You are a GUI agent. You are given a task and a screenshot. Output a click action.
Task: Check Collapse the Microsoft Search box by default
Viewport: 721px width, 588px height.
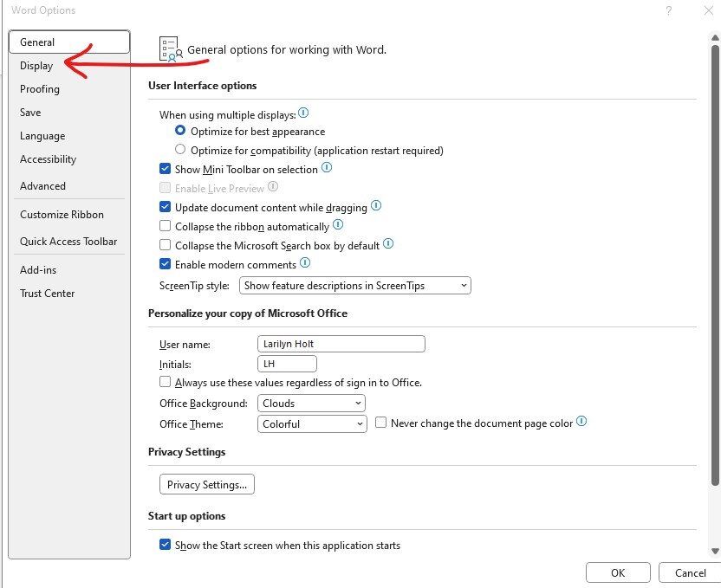pyautogui.click(x=165, y=245)
